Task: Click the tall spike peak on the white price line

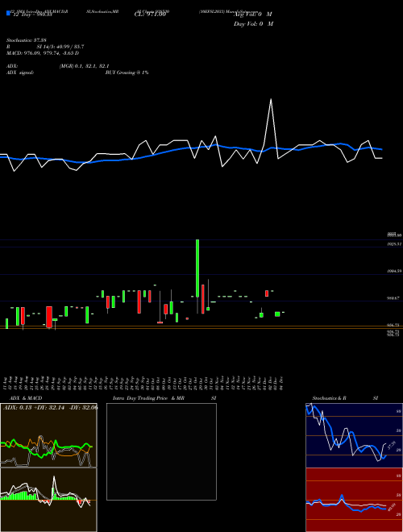Action: pos(271,99)
